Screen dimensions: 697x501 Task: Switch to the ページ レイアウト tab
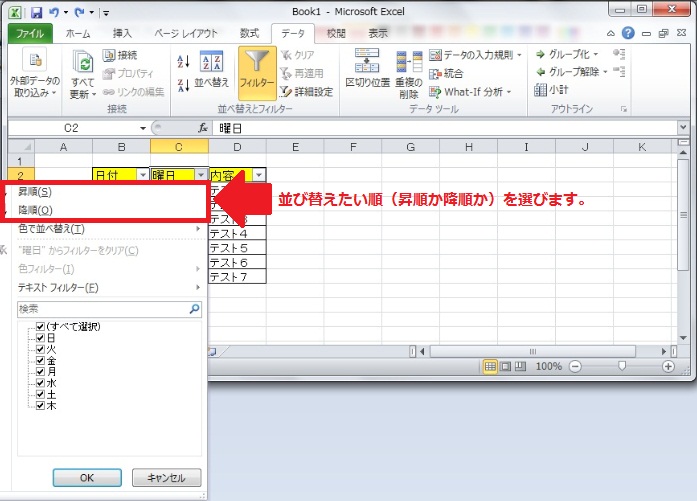pyautogui.click(x=186, y=33)
